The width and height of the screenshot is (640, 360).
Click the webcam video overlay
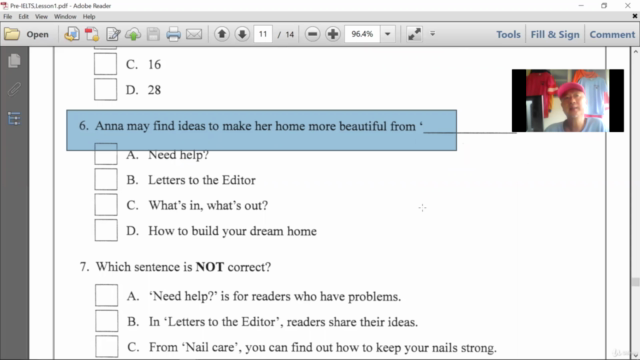pyautogui.click(x=568, y=100)
